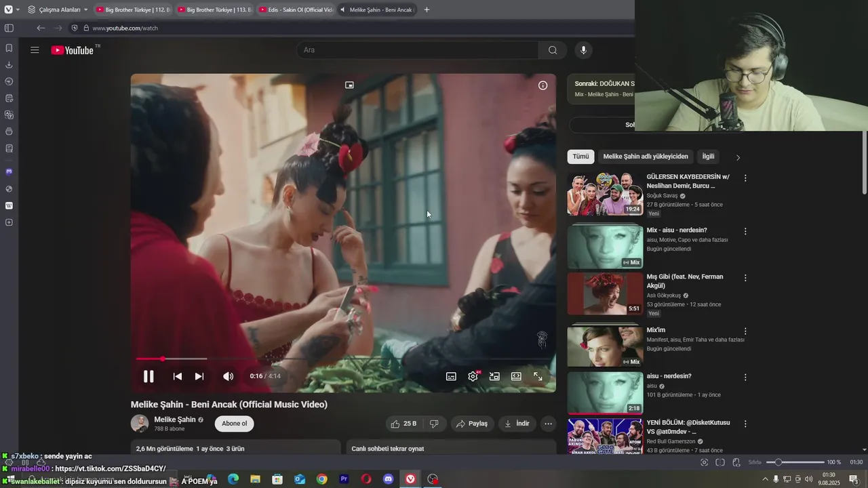The width and height of the screenshot is (868, 488).
Task: Adjust the page zoom slider
Action: coord(795,462)
